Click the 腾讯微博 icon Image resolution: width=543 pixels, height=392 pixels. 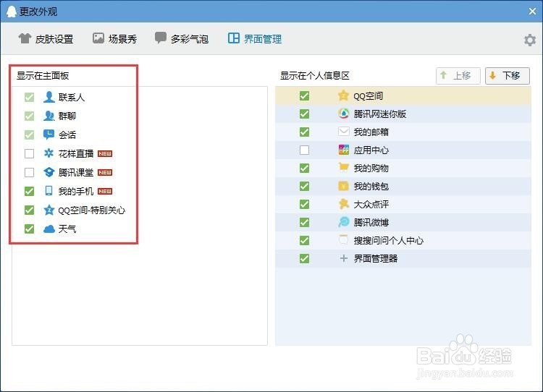(x=343, y=222)
